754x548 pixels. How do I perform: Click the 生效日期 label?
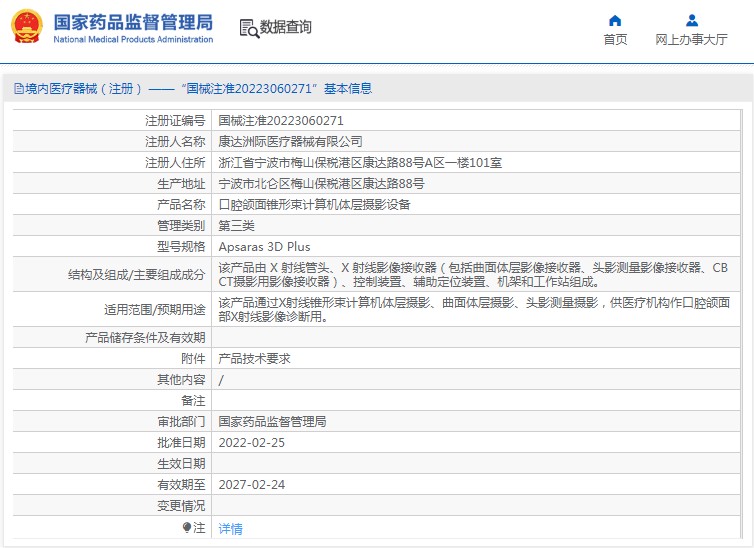pos(181,464)
